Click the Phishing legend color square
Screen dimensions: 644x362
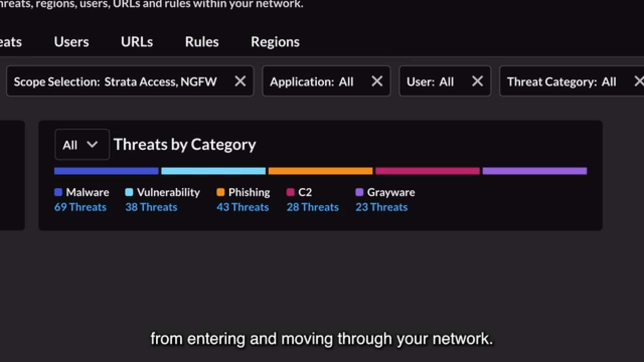[x=221, y=192]
